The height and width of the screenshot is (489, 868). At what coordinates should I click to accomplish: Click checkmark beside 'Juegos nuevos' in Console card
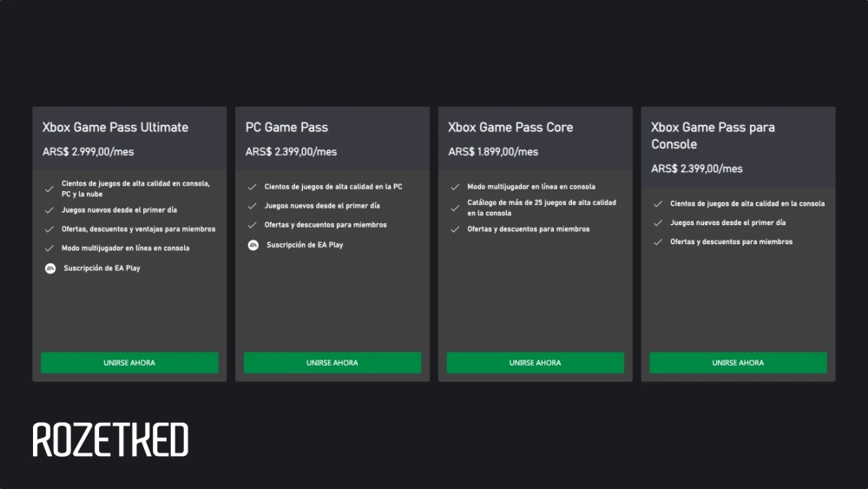click(658, 223)
